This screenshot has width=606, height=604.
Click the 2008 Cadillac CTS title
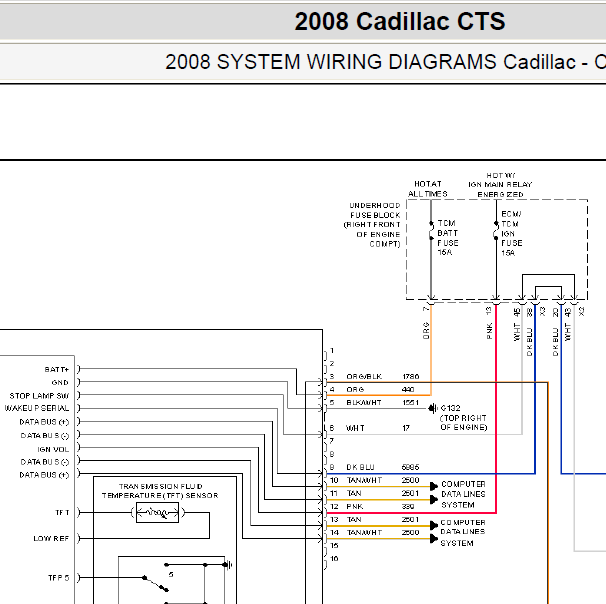[x=400, y=21]
